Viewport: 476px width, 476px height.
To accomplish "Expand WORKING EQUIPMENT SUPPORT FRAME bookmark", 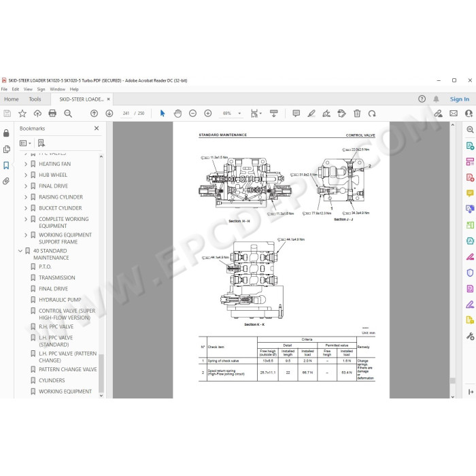I will coord(26,235).
